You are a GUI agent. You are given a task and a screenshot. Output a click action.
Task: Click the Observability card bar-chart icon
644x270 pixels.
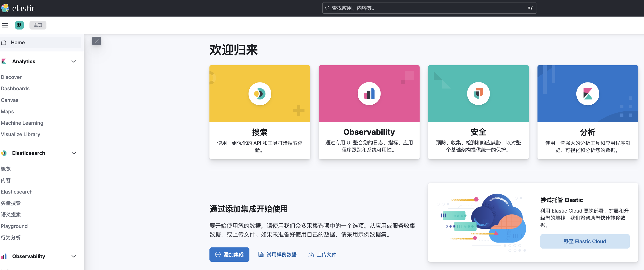tap(369, 94)
